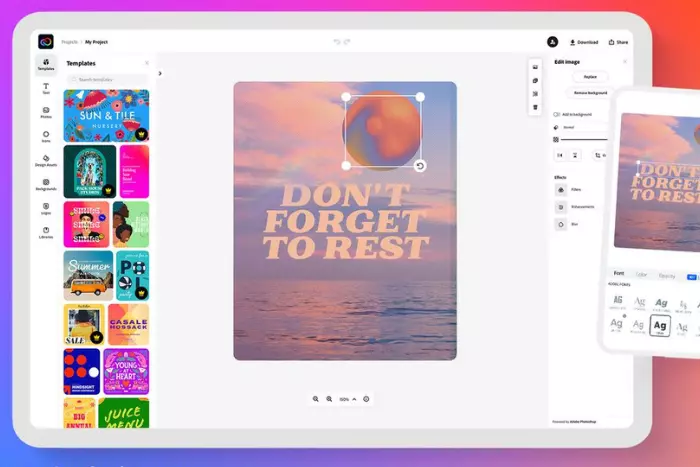The image size is (700, 467).
Task: Undo the last action
Action: coord(337,42)
